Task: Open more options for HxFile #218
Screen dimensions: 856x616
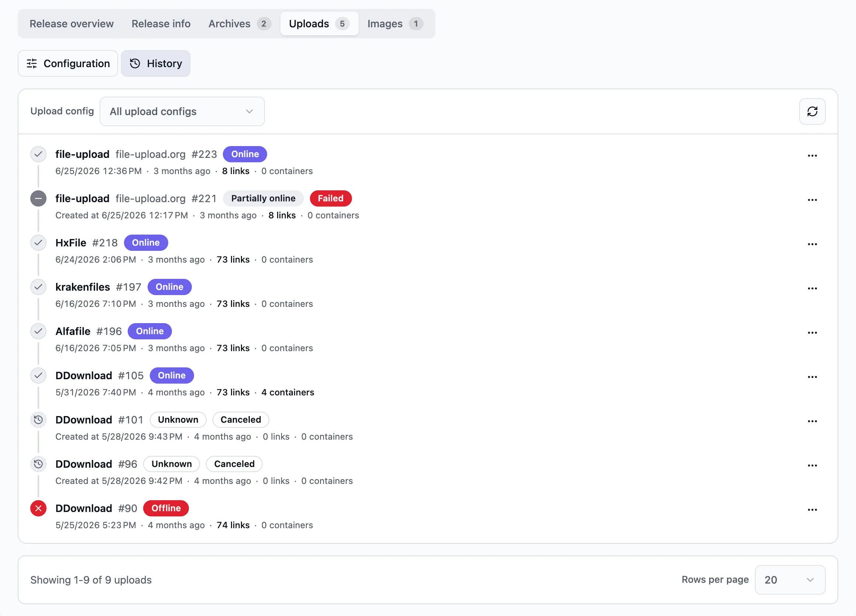Action: click(812, 244)
